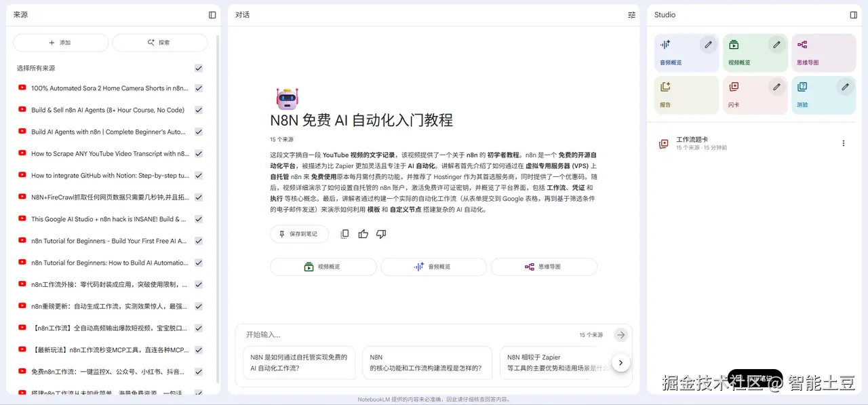Viewport: 868px width, 405px height.
Task: Focus the 开始输入 chat input field
Action: (407, 334)
